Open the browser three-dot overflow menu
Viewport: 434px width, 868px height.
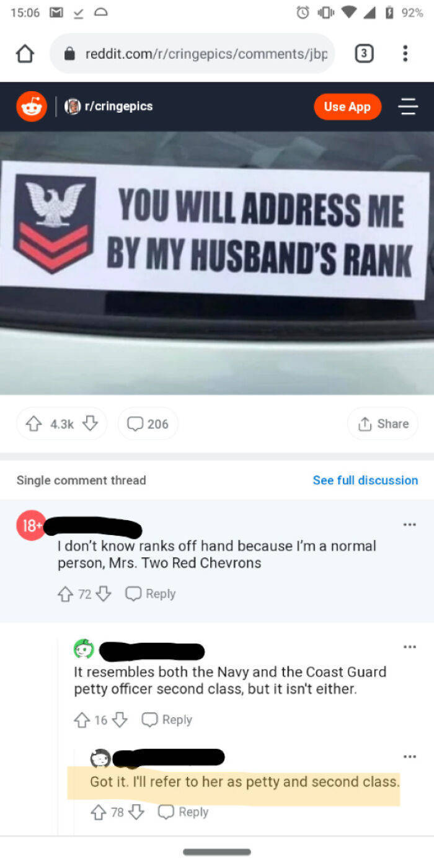pyautogui.click(x=405, y=54)
